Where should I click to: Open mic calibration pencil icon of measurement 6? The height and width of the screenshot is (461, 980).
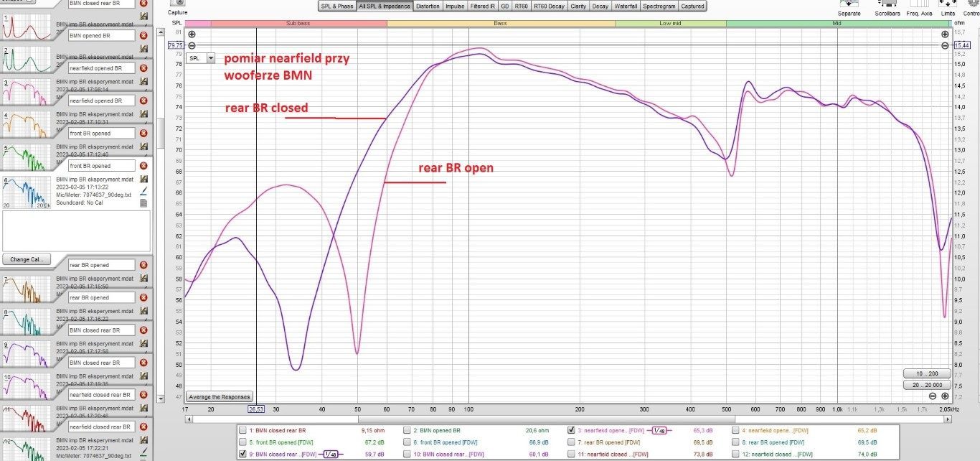(143, 192)
